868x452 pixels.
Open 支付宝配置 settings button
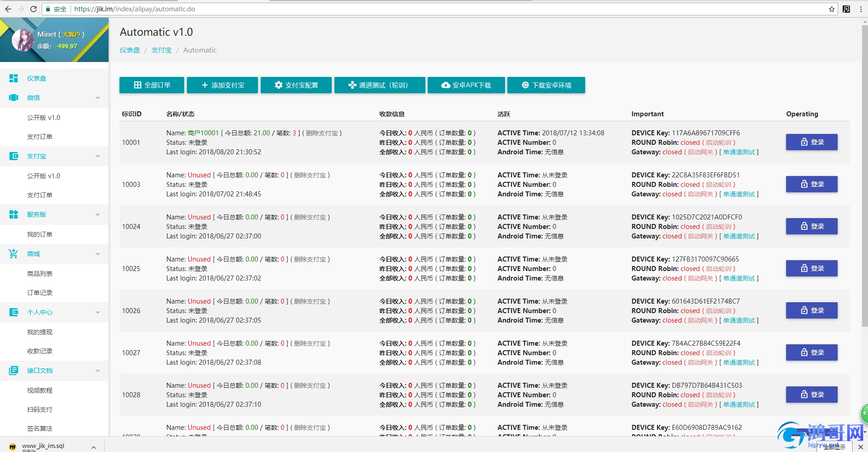[296, 85]
